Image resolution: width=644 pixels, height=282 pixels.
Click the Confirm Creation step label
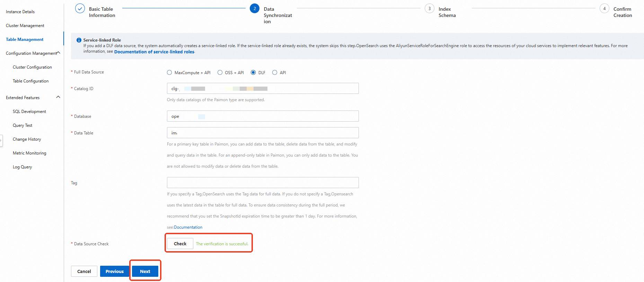point(623,12)
